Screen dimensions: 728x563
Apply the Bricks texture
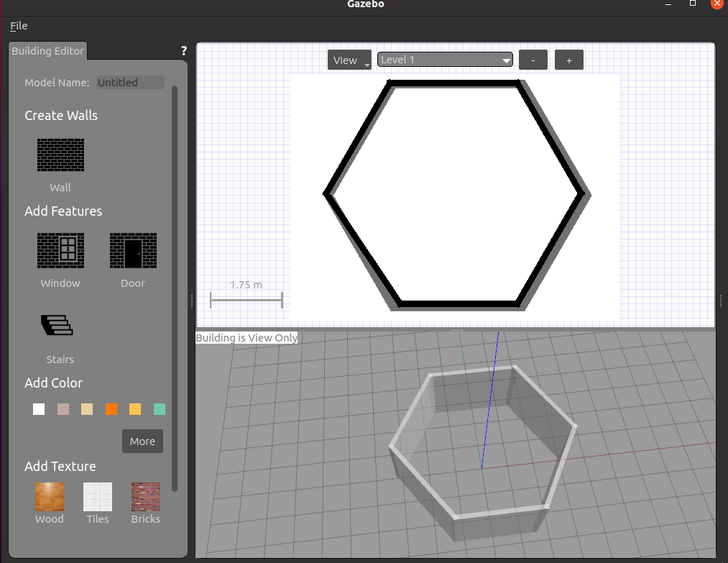(x=145, y=497)
